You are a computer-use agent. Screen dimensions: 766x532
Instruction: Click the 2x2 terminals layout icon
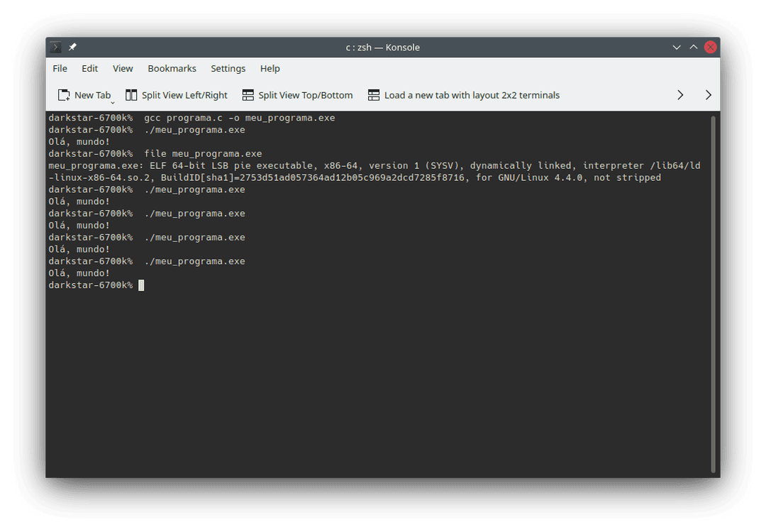[374, 94]
